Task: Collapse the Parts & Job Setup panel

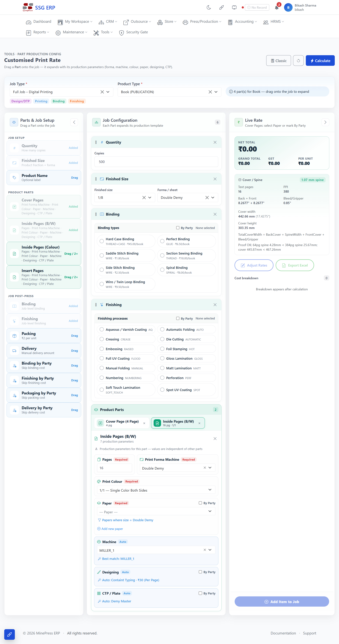Action: [x=74, y=122]
